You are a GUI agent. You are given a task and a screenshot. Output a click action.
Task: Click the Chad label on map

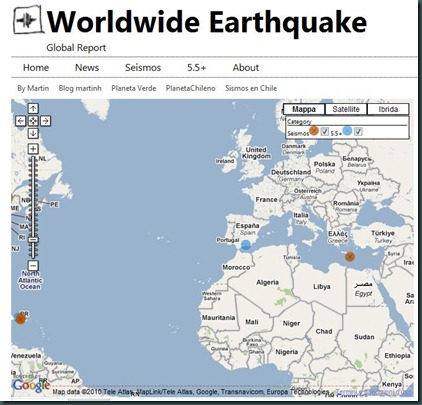coord(324,331)
